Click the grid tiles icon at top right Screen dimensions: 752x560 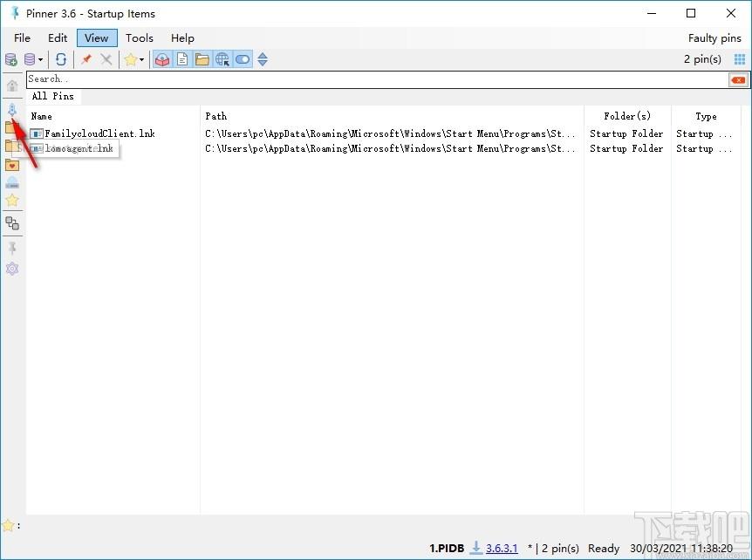point(740,59)
